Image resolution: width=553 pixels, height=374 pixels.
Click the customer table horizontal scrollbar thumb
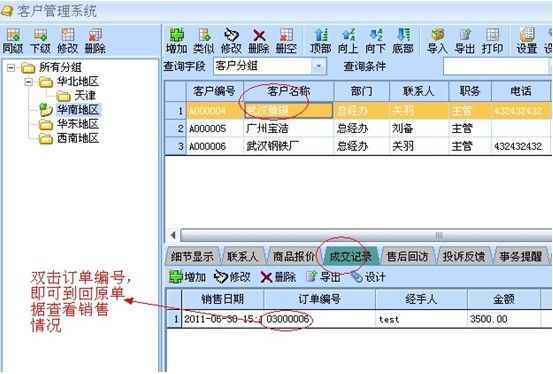(367, 235)
